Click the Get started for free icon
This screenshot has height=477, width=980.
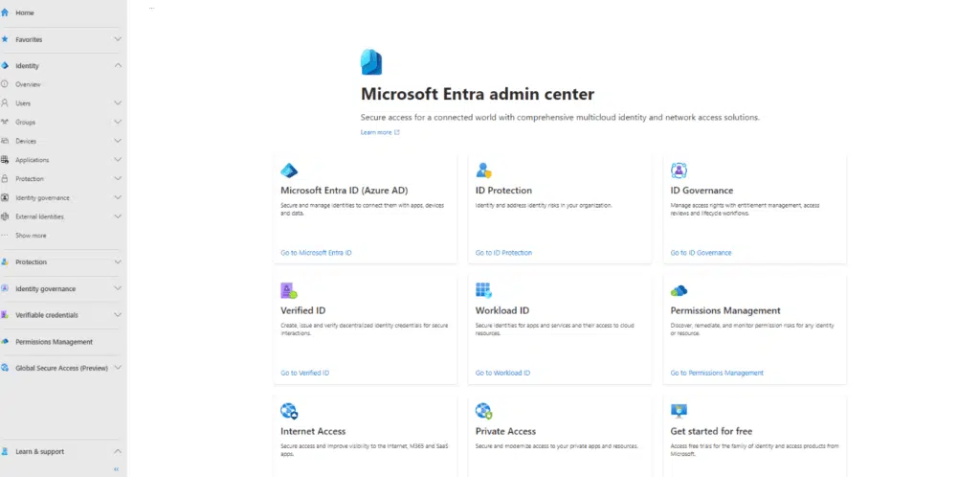click(x=679, y=411)
